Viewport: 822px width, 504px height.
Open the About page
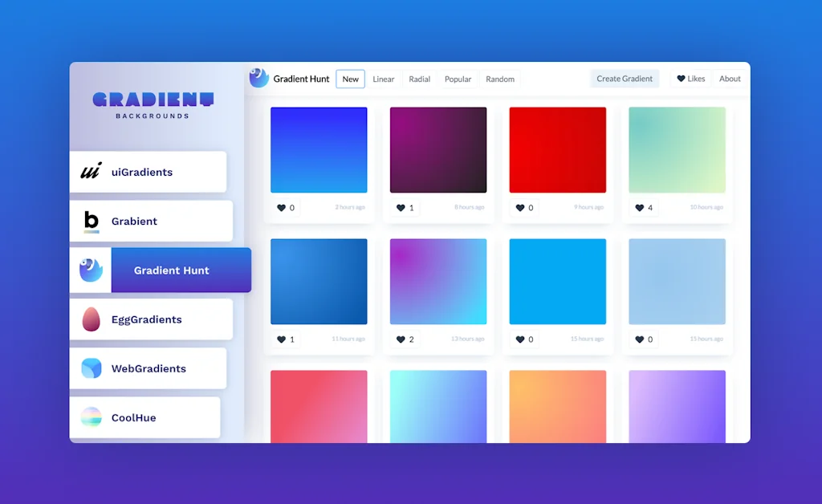point(729,78)
